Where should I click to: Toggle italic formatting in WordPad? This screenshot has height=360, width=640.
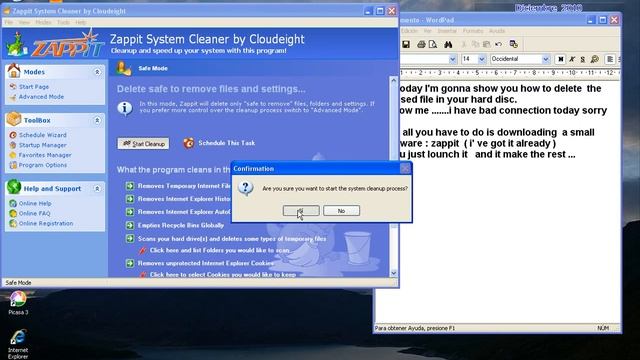[572, 59]
